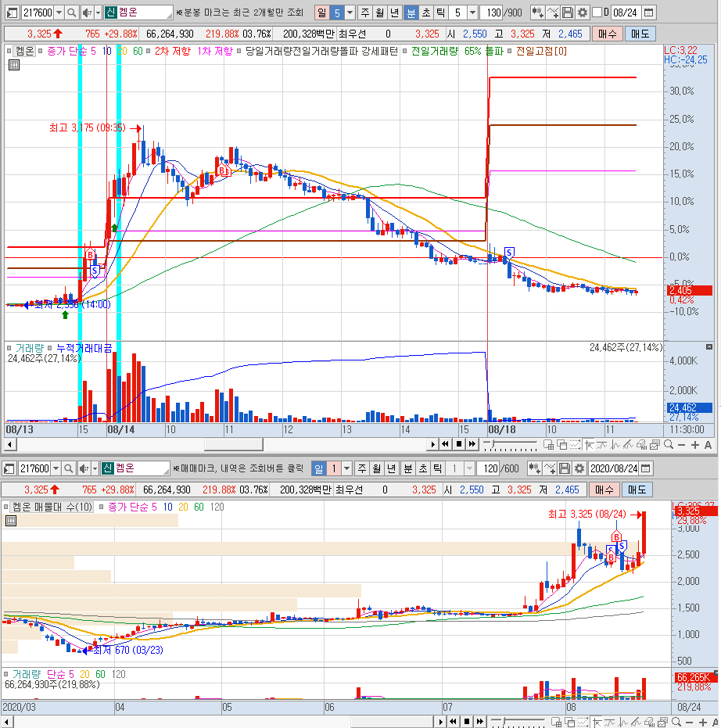Toggle the checkbox before the 08/24 date field
The height and width of the screenshot is (728, 721).
click(597, 12)
